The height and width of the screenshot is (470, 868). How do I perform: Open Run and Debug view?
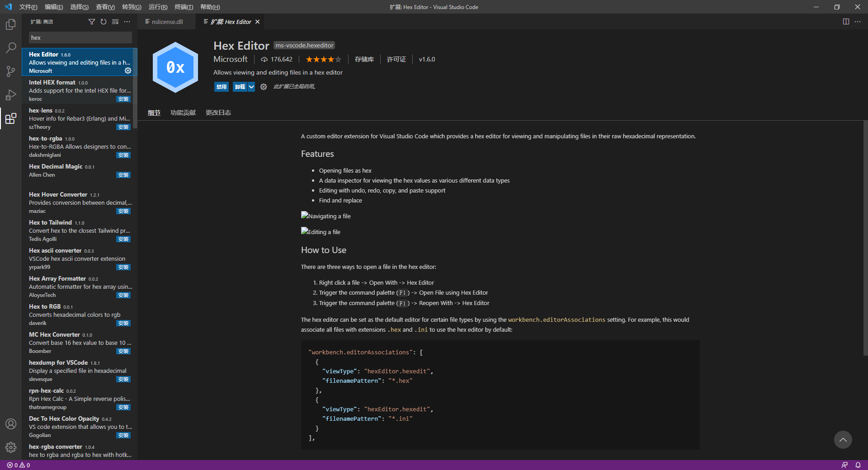(11, 95)
